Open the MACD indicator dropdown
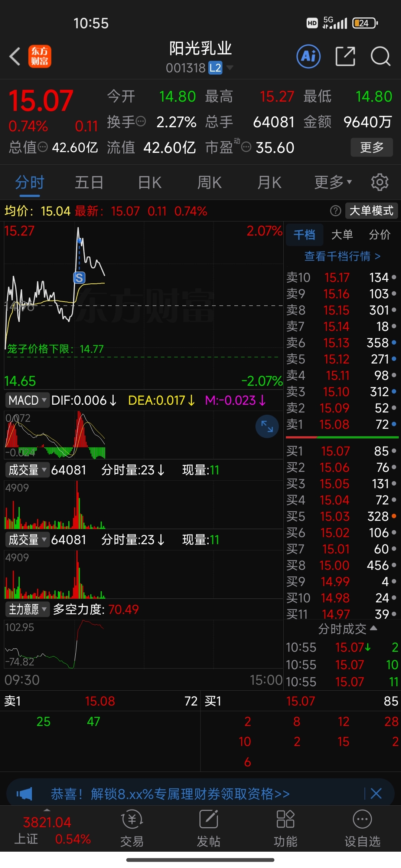Screen dimensions: 401x868 click(27, 400)
